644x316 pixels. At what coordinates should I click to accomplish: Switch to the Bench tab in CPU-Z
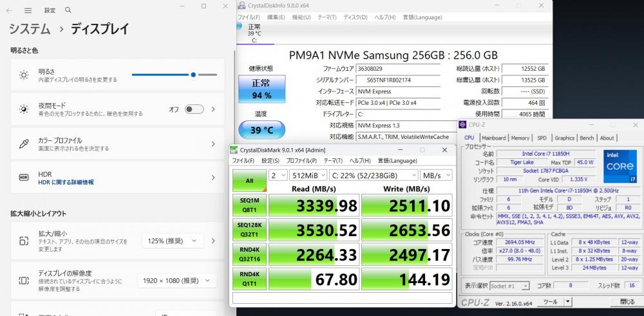[587, 138]
